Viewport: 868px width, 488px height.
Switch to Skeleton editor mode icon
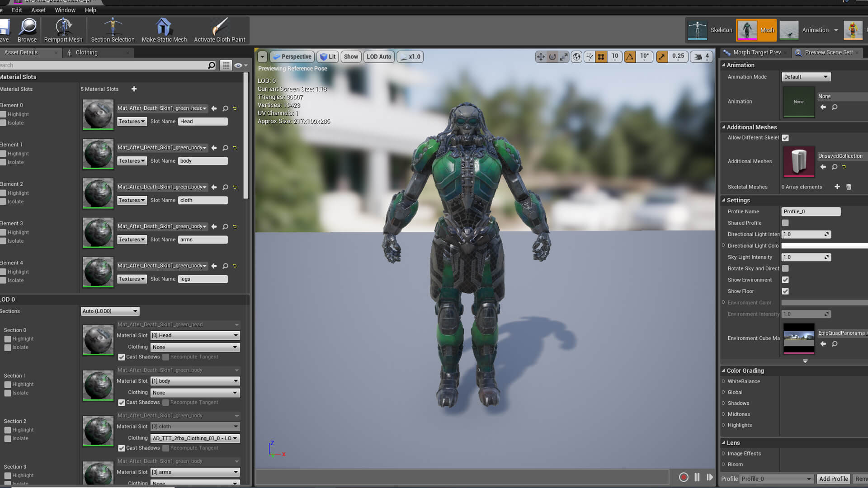click(x=698, y=30)
